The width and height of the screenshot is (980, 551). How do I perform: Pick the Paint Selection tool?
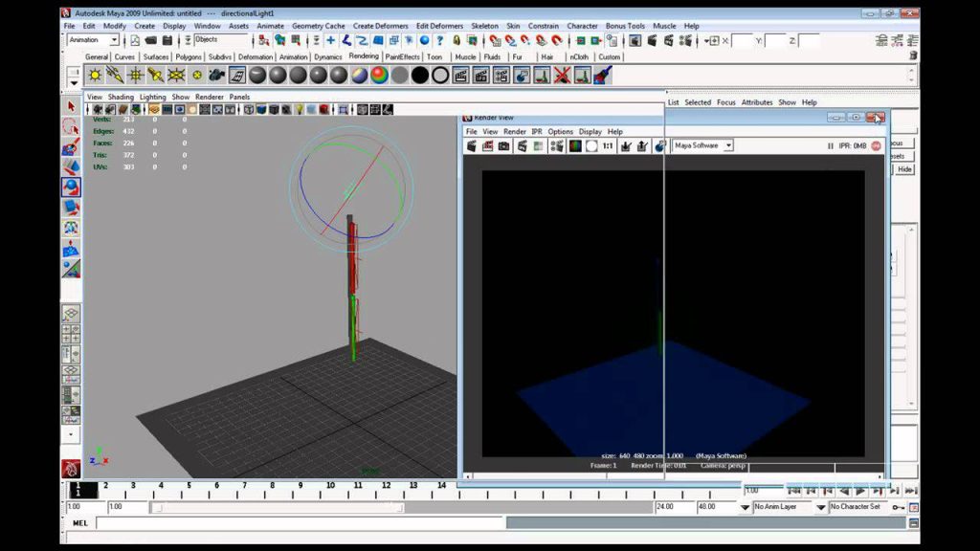[71, 147]
